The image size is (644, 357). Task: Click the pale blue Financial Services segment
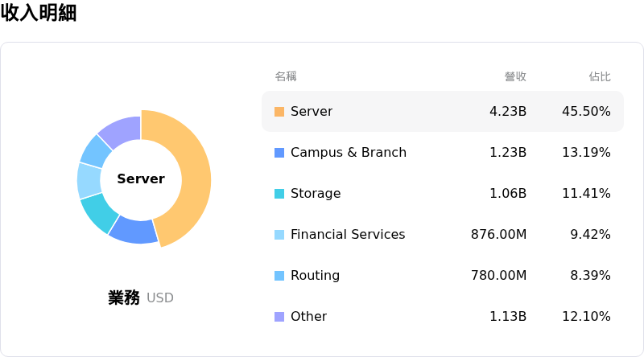(x=89, y=181)
